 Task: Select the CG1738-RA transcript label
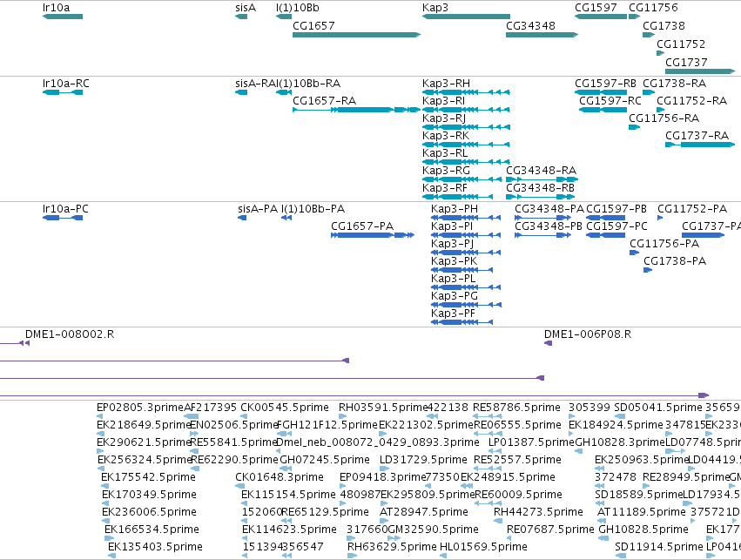click(x=674, y=84)
